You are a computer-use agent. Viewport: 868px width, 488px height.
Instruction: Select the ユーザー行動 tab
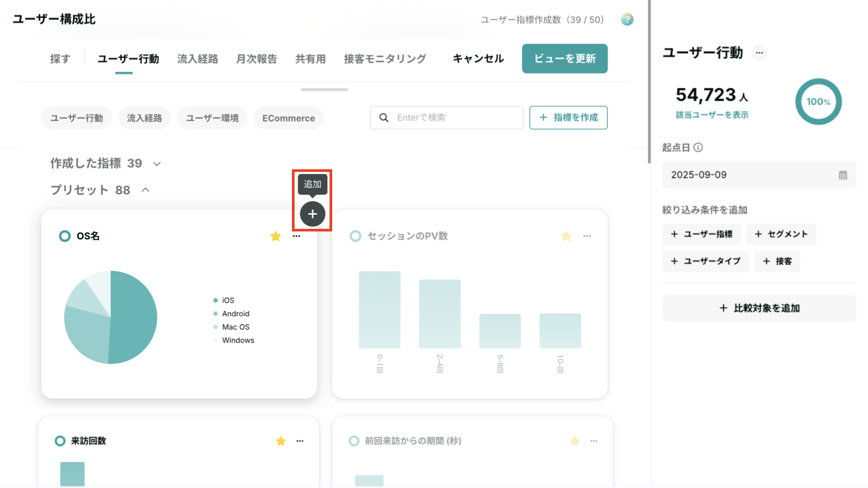[x=128, y=59]
